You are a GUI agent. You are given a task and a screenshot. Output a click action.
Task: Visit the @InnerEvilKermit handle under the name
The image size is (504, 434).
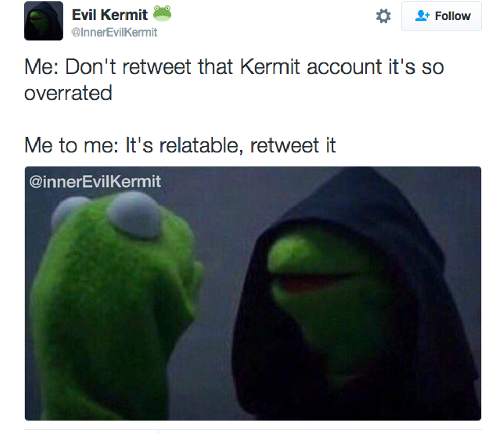coord(114,32)
